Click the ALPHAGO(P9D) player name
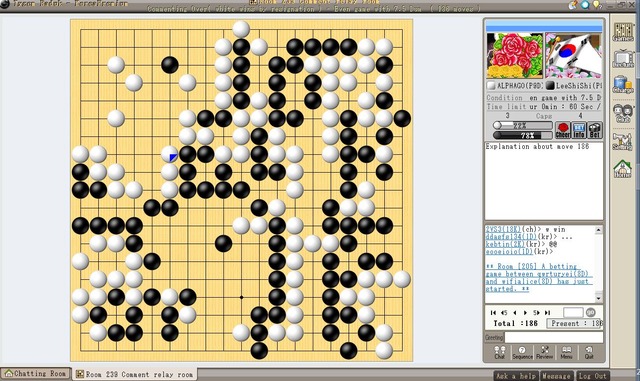Viewport: 640px width, 381px height. [x=519, y=85]
